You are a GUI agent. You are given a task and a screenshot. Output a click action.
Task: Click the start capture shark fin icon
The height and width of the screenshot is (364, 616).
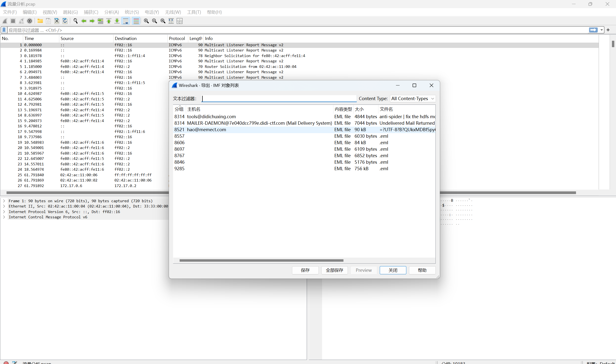click(x=5, y=21)
